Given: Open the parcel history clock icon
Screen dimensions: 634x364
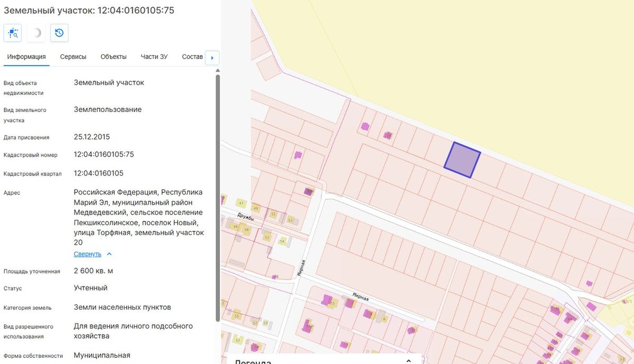Looking at the screenshot, I should pos(59,33).
